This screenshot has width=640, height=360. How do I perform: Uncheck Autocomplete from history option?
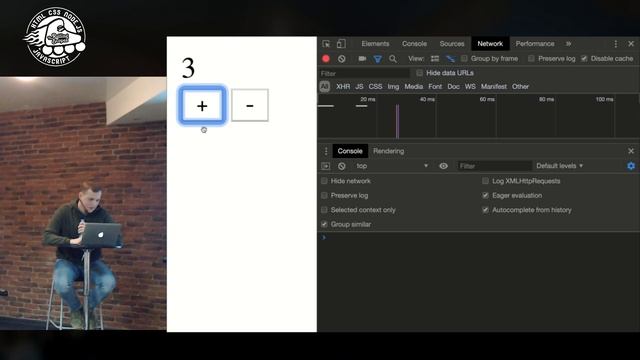pyautogui.click(x=485, y=210)
